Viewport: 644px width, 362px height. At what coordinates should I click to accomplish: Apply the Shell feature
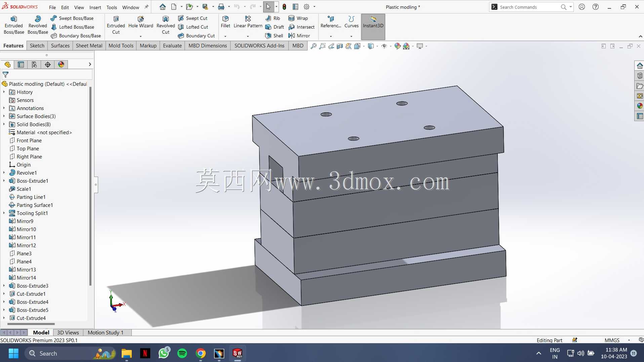(274, 36)
